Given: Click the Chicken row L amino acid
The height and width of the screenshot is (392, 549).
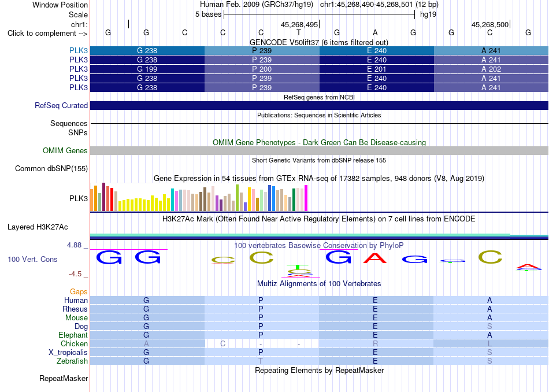Looking at the screenshot, I should click(489, 343).
